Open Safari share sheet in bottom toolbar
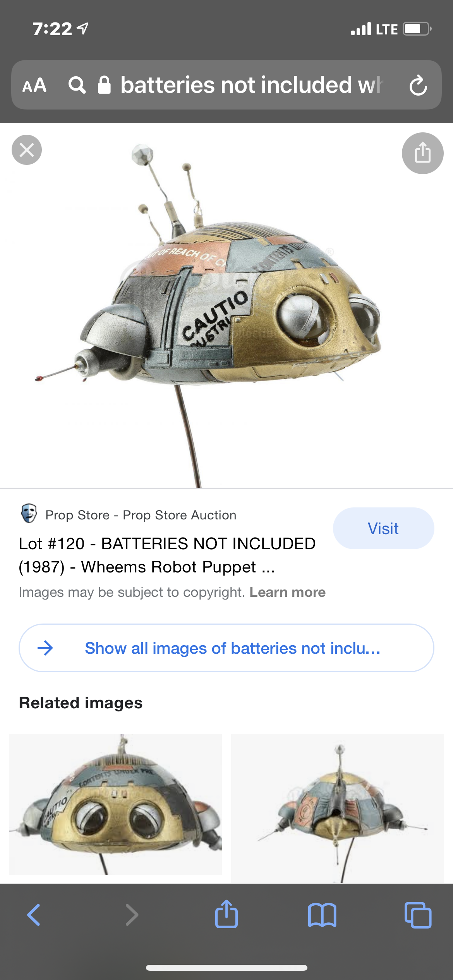 pos(226,914)
